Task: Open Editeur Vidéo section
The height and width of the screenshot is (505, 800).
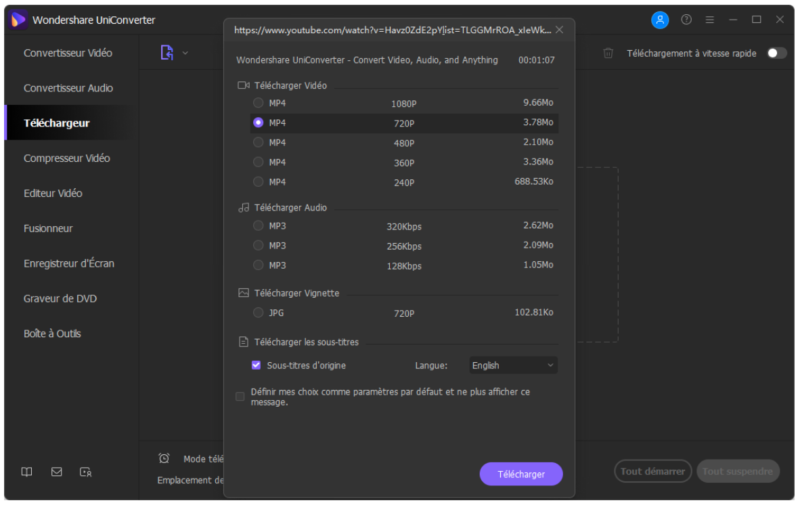Action: pos(53,193)
